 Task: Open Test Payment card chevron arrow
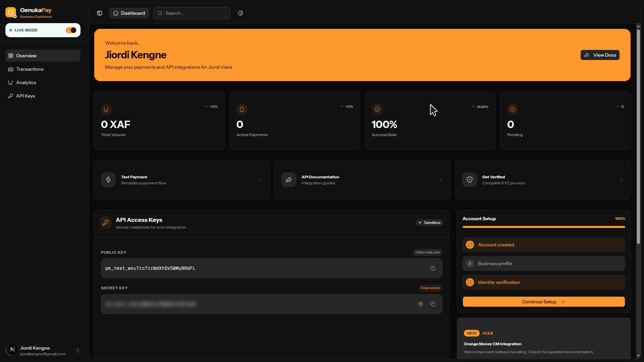pyautogui.click(x=260, y=180)
